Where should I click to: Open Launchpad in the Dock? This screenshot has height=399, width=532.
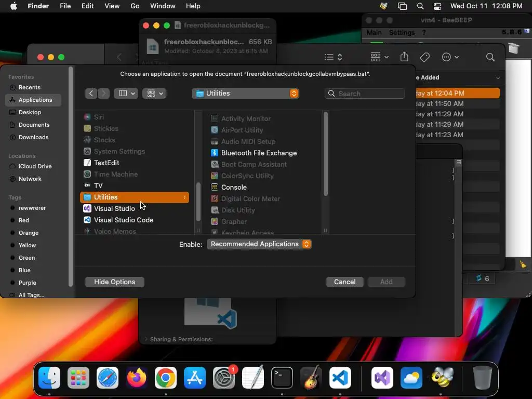click(x=78, y=378)
